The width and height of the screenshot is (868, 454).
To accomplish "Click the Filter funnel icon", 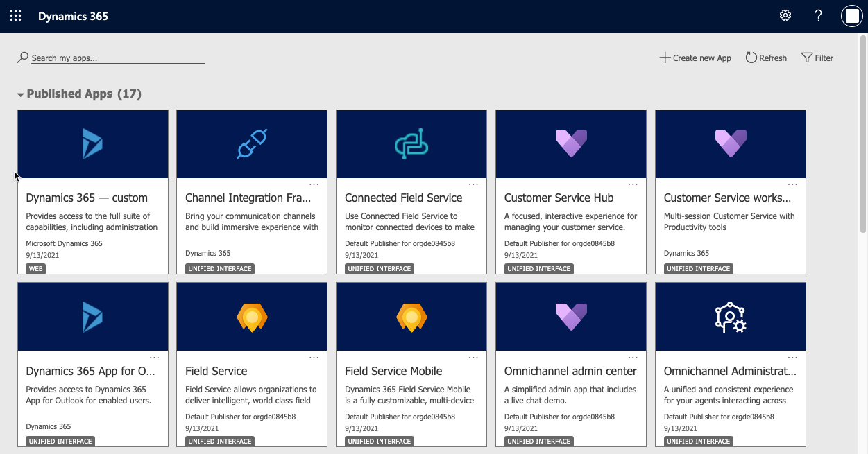I will pos(806,58).
